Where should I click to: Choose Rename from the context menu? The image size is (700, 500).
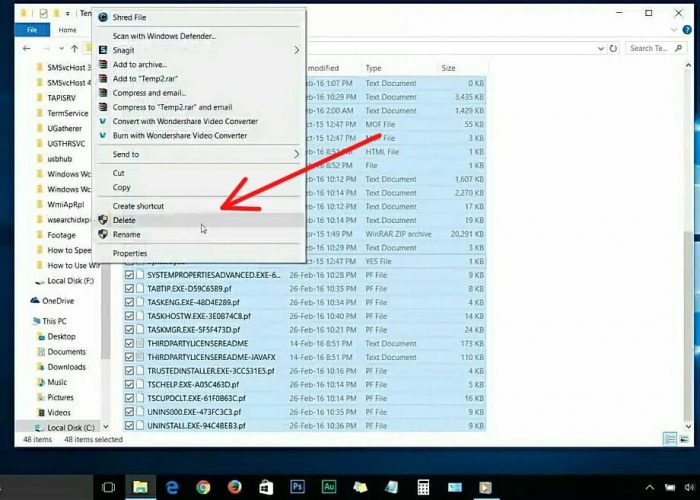(x=200, y=234)
